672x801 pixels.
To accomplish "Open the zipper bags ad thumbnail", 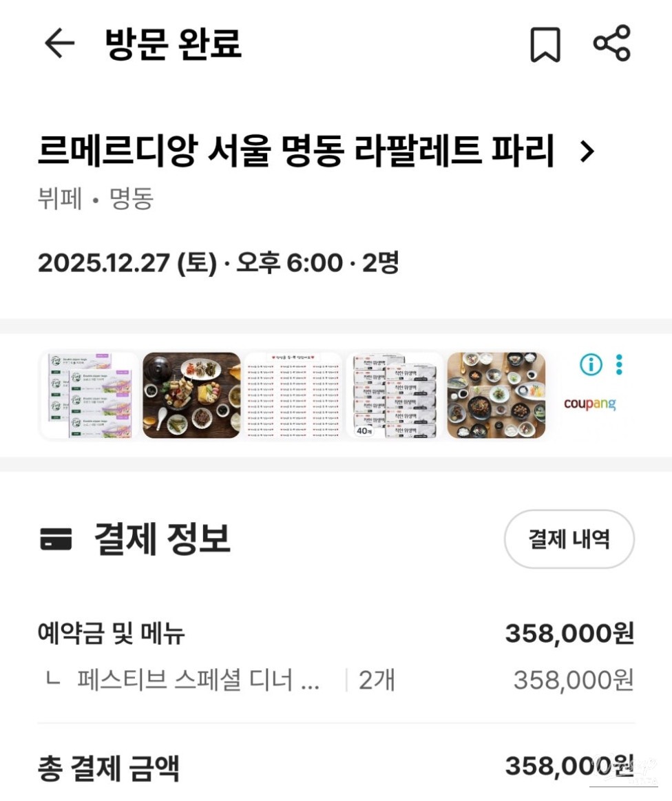I will click(x=90, y=395).
